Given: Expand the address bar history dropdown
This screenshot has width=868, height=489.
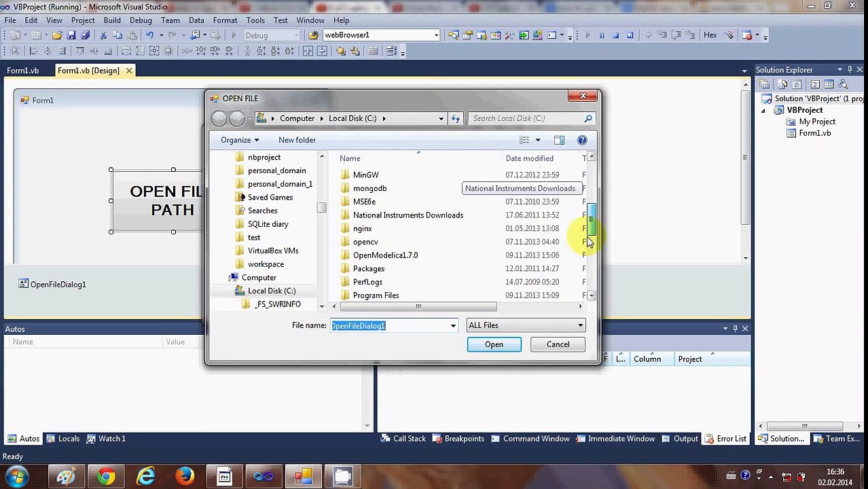Looking at the screenshot, I should pyautogui.click(x=441, y=118).
